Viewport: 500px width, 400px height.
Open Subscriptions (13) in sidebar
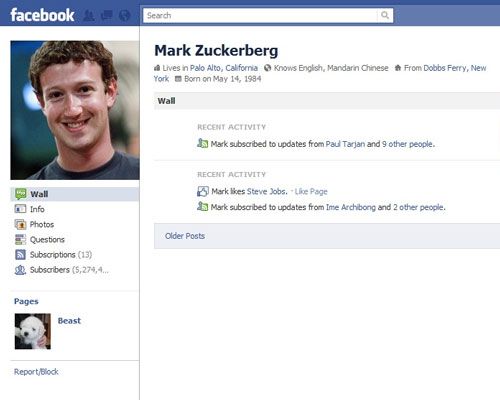61,255
